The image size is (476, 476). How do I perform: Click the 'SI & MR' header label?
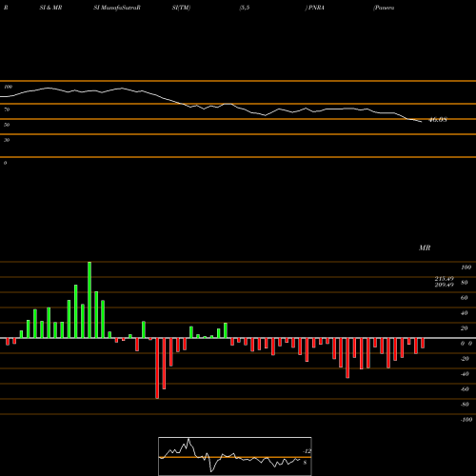pos(50,8)
